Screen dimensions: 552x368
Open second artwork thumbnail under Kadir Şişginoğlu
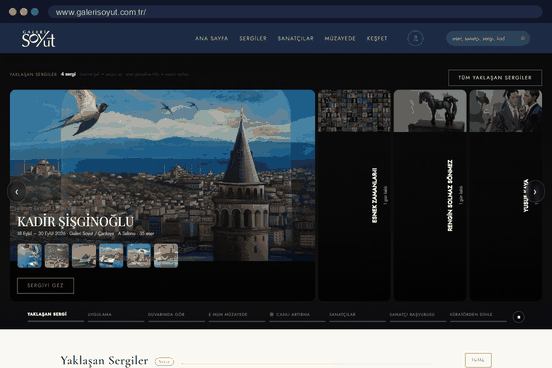pos(57,256)
